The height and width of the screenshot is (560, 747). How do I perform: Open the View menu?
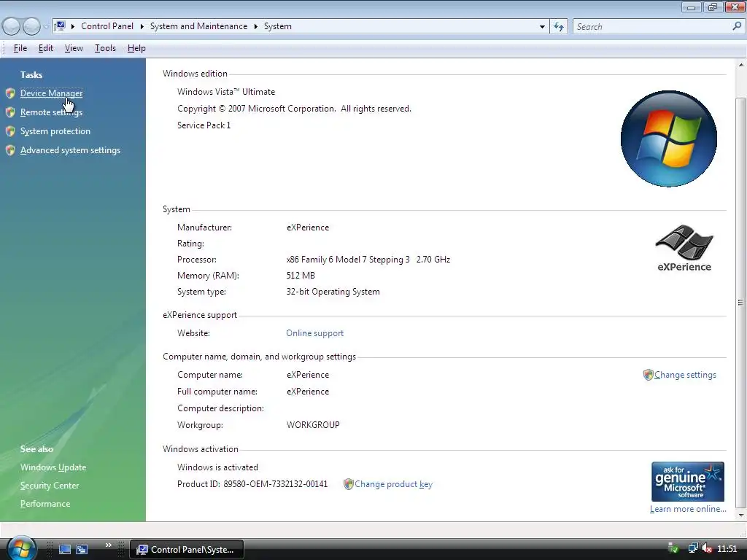click(74, 48)
